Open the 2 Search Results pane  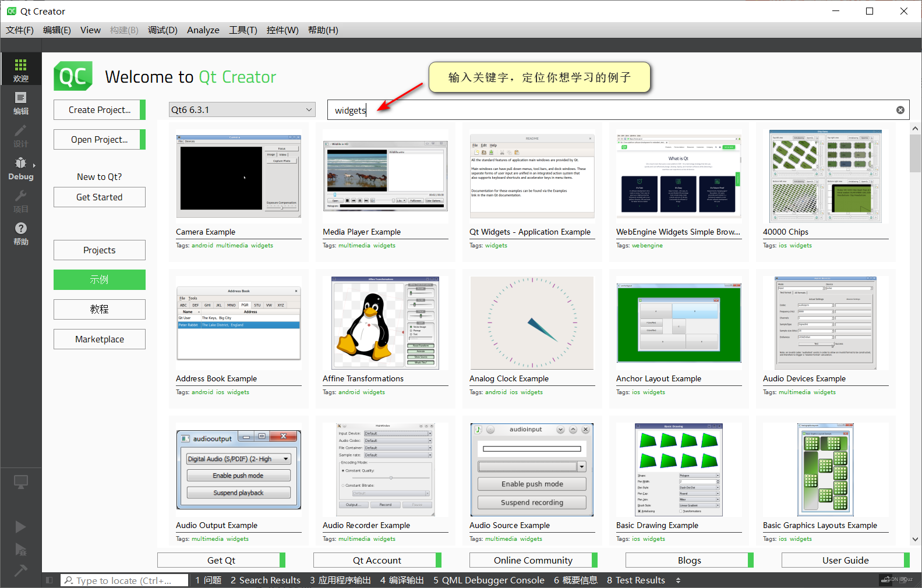pyautogui.click(x=266, y=580)
